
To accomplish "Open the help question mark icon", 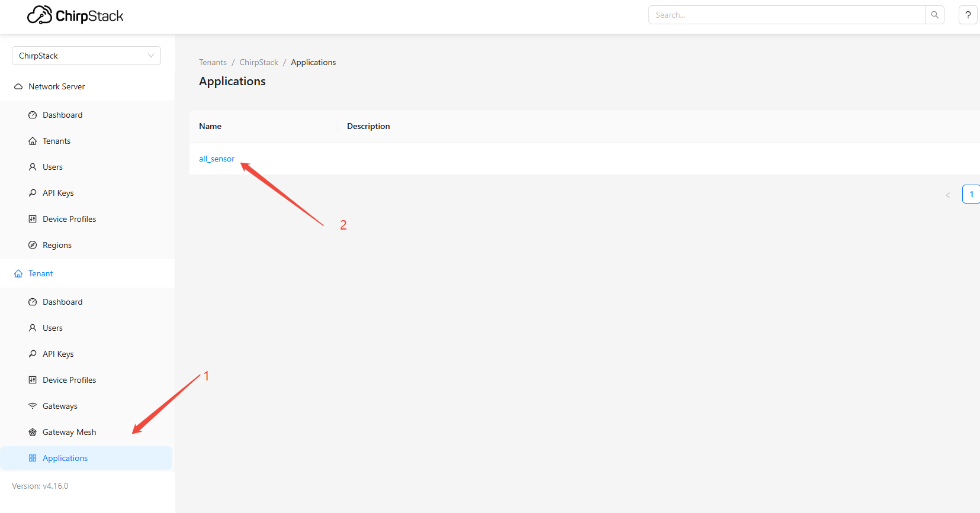I will pos(968,15).
